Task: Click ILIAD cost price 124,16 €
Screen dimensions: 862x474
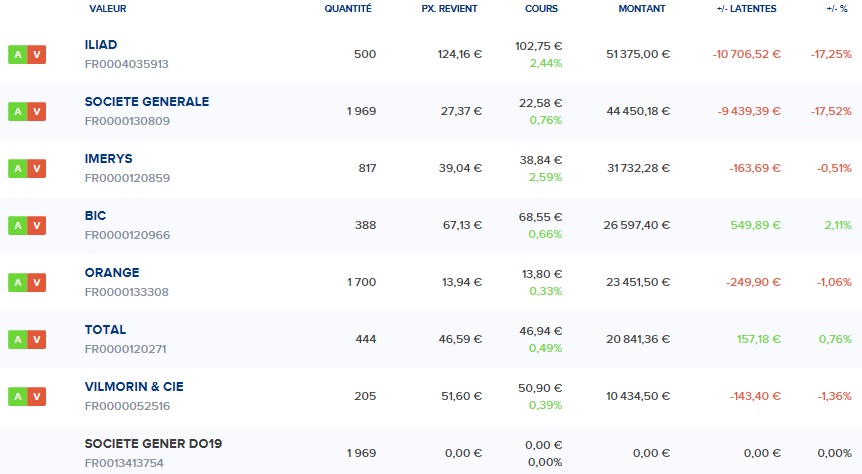Action: click(460, 54)
